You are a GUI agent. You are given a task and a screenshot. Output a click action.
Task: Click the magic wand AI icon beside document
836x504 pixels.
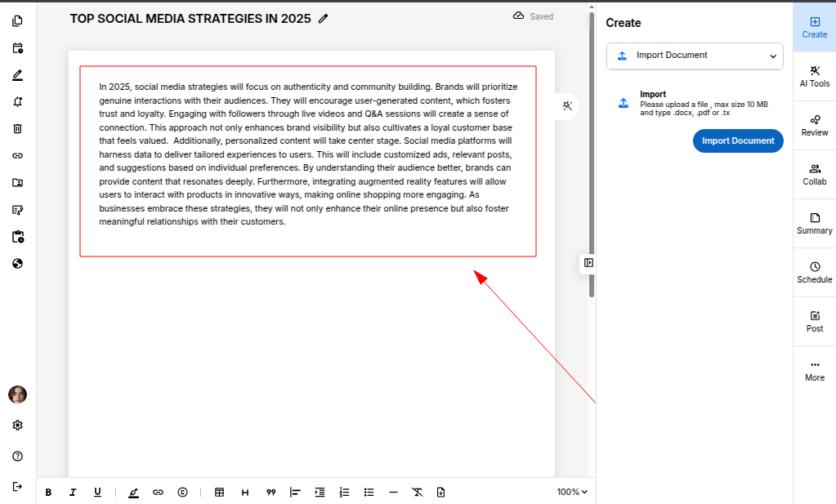tap(568, 106)
